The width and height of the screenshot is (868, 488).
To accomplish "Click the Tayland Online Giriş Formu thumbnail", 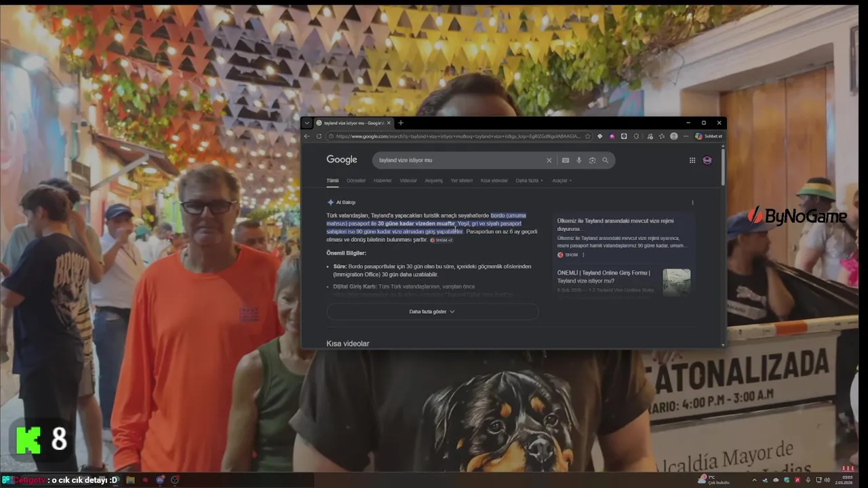I will point(676,281).
